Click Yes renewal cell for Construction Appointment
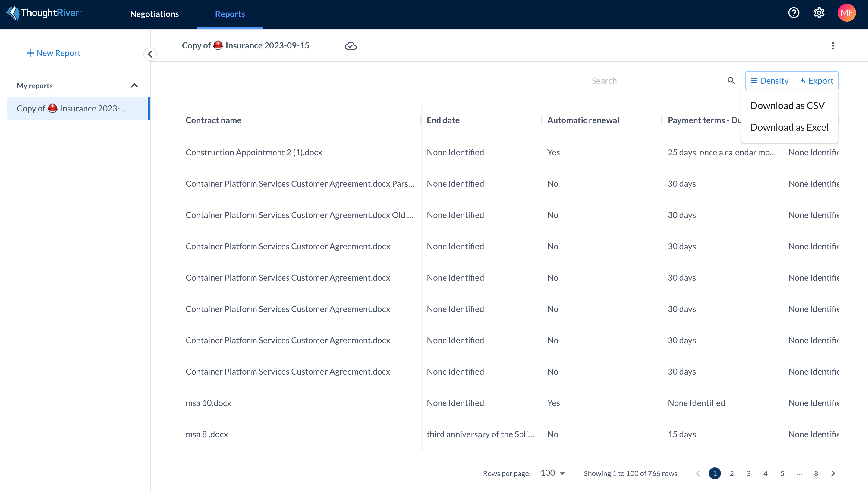This screenshot has height=492, width=868. [554, 152]
